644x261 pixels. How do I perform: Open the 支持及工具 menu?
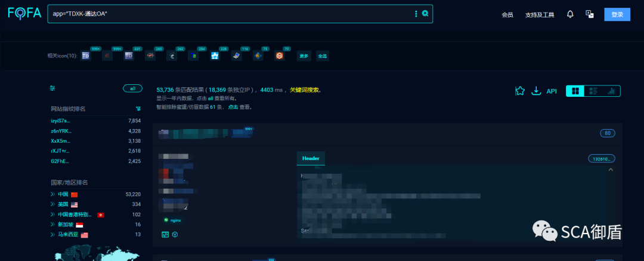point(540,15)
